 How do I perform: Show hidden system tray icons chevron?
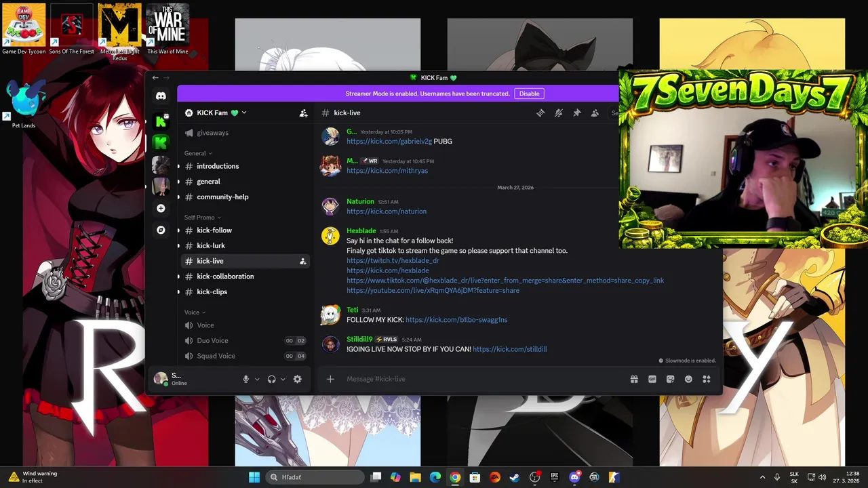[x=762, y=477]
